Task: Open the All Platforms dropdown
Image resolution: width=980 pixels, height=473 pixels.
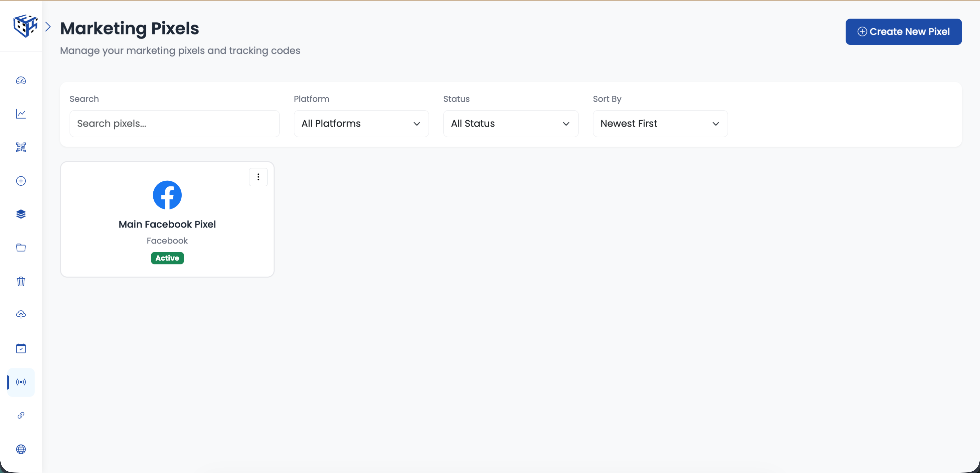Action: pos(361,123)
